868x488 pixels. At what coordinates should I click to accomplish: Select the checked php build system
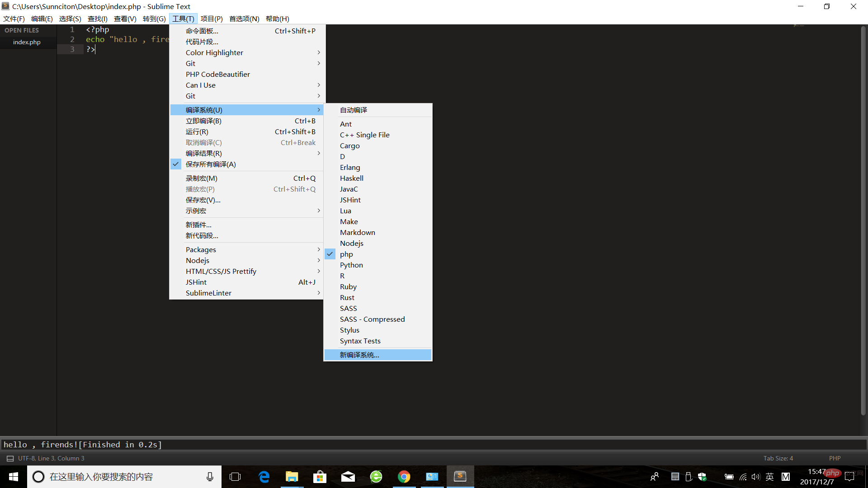coord(346,254)
